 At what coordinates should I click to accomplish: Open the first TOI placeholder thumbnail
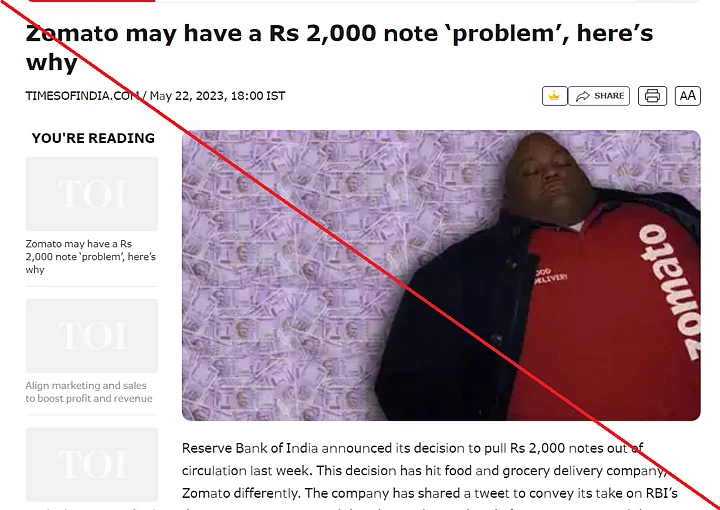coord(92,194)
